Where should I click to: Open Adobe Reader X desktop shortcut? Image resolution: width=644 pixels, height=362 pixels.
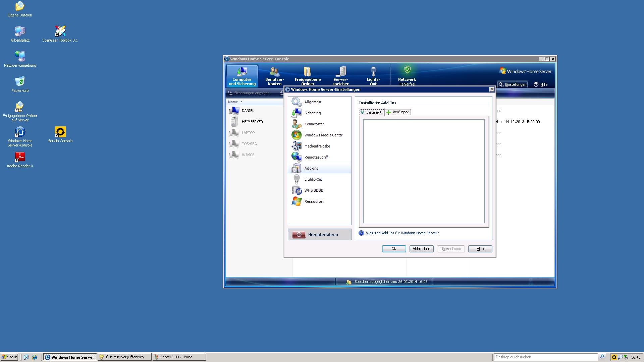pyautogui.click(x=20, y=160)
